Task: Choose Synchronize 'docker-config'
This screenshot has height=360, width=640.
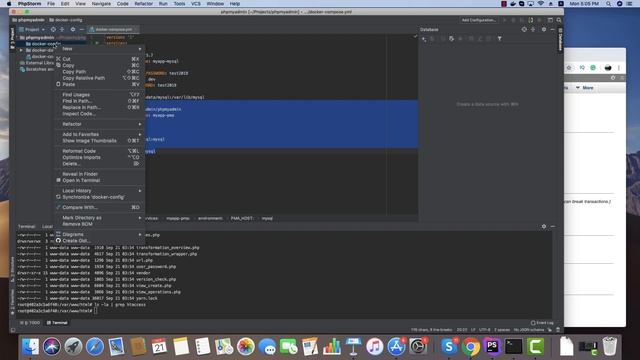Action: 99,197
